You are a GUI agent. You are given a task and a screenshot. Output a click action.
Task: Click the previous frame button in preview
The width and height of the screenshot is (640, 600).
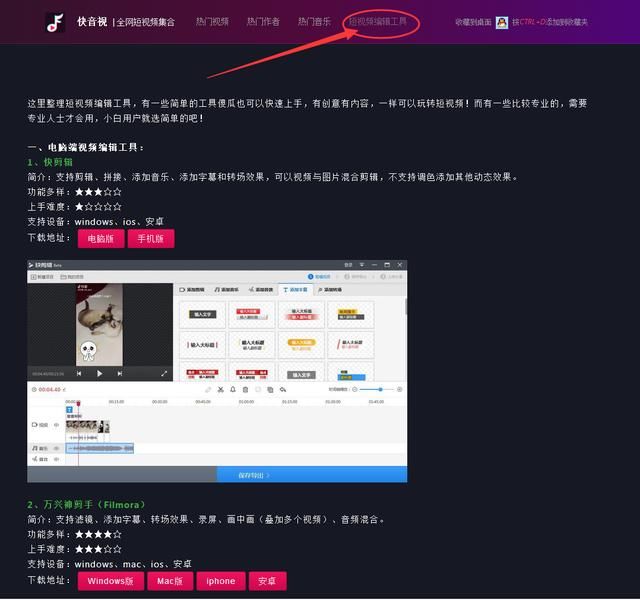tap(79, 373)
